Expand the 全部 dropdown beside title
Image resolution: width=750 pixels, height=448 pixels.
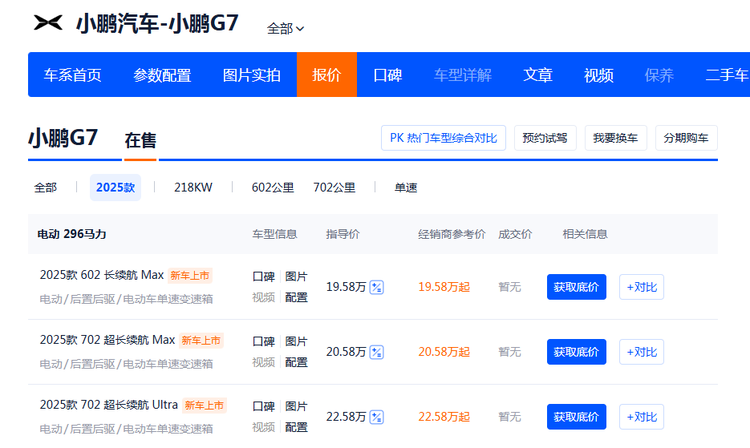285,29
